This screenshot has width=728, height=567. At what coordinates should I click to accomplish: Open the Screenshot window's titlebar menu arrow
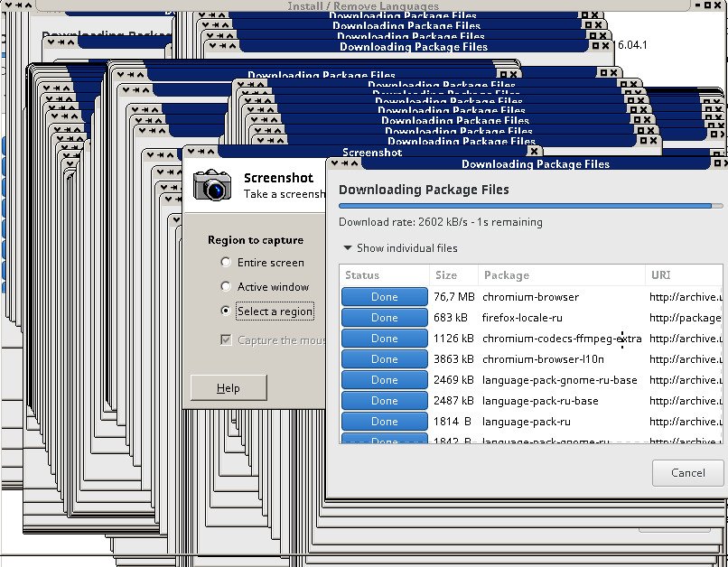(x=190, y=153)
